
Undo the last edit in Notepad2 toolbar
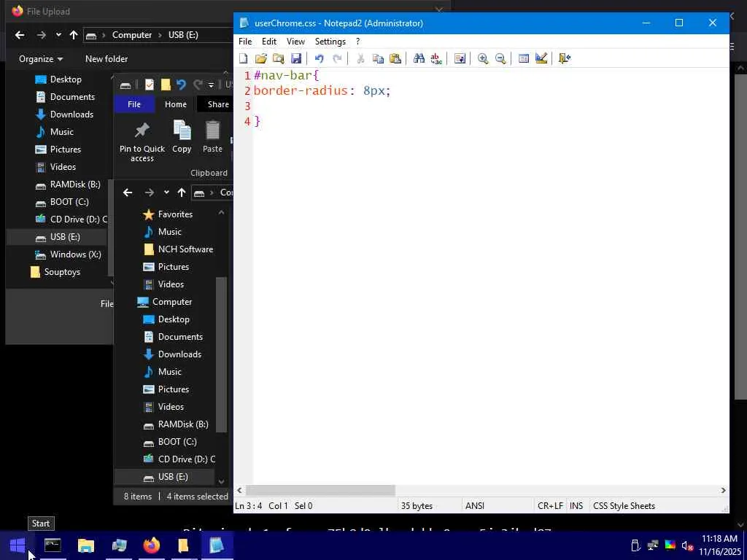[320, 58]
